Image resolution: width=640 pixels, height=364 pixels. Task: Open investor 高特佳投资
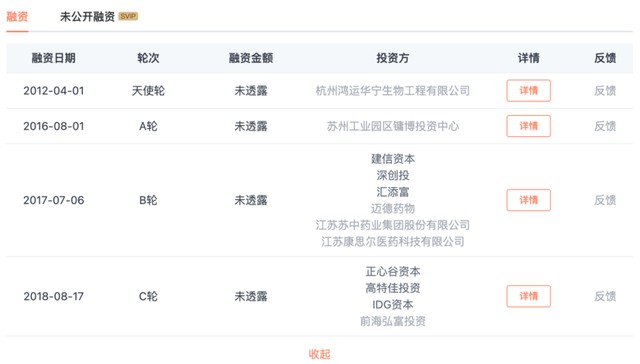[393, 288]
